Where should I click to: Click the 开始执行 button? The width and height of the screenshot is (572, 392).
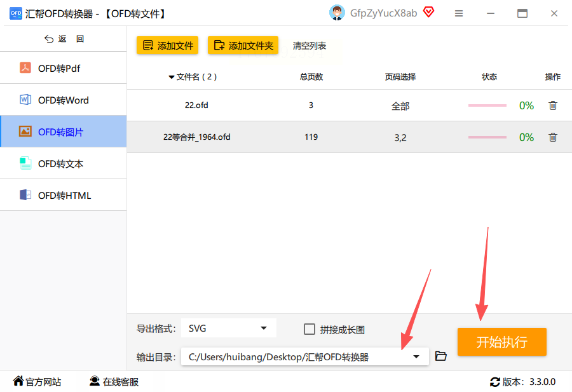click(502, 342)
